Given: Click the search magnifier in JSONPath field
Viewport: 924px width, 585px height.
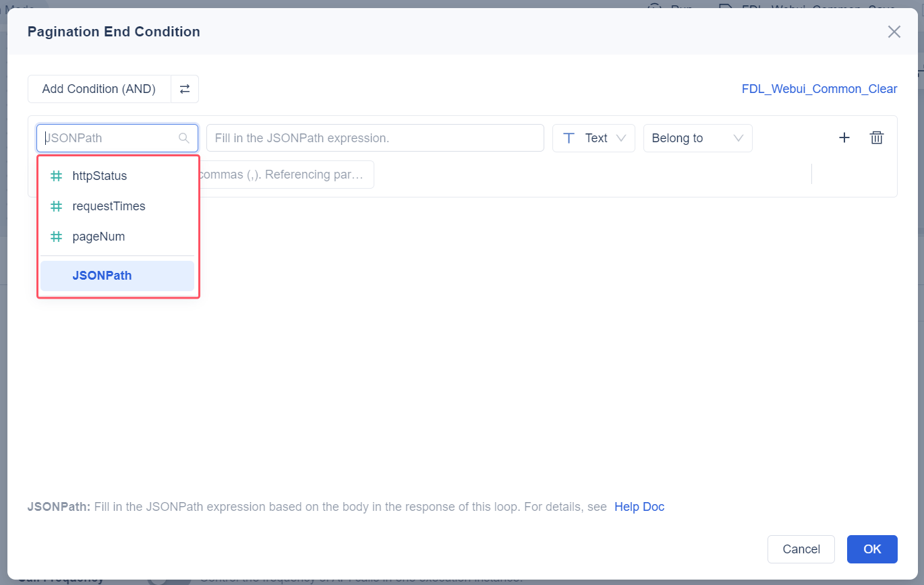Looking at the screenshot, I should (183, 138).
